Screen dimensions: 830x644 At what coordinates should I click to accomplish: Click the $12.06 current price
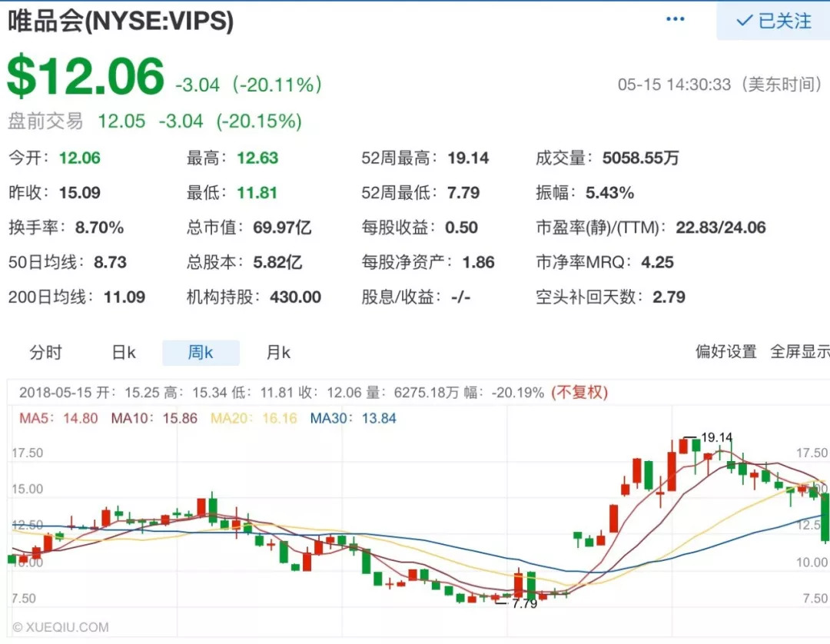[x=86, y=75]
